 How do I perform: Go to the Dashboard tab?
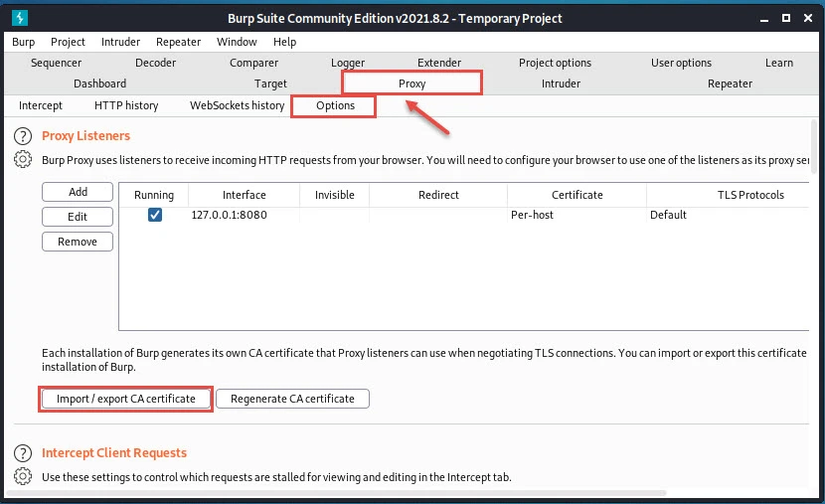(x=99, y=84)
